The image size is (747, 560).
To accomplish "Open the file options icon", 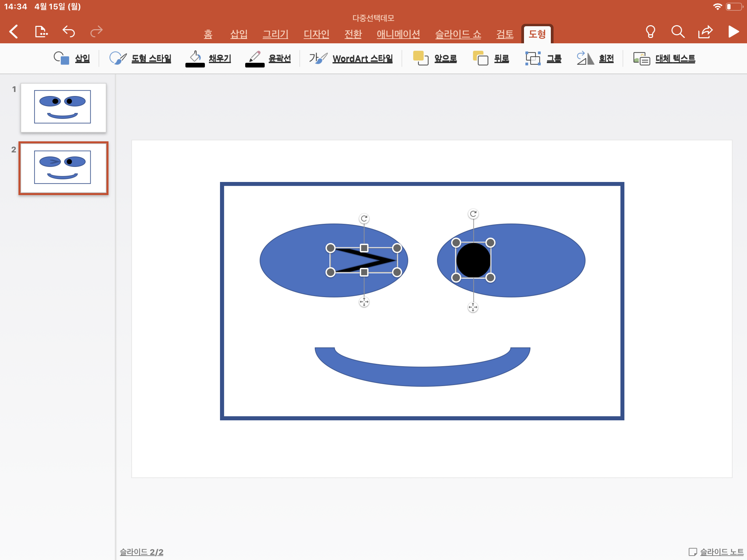I will 41,32.
